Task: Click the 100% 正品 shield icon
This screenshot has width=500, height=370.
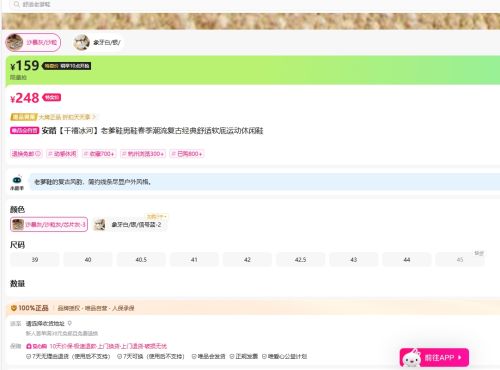Action: click(14, 308)
